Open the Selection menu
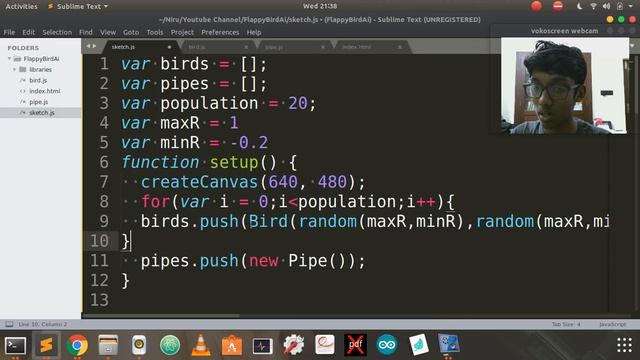Image resolution: width=640 pixels, height=360 pixels. pyautogui.click(x=57, y=32)
